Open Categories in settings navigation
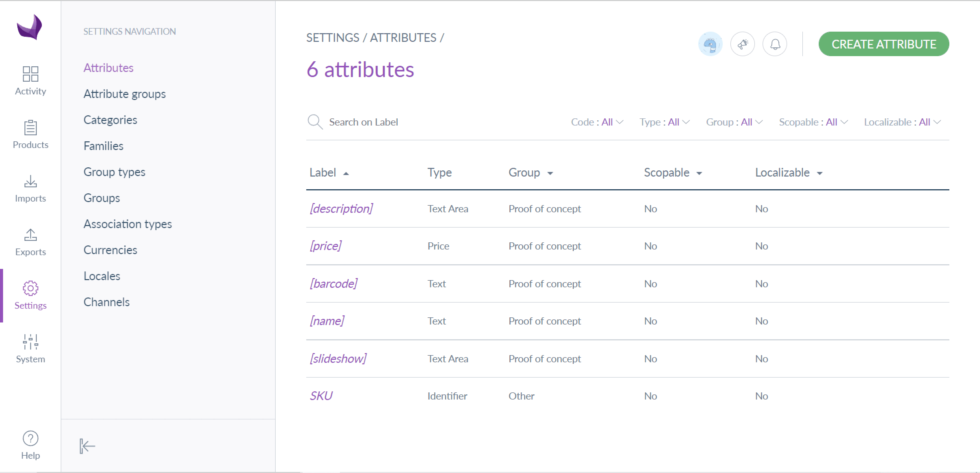Image resolution: width=980 pixels, height=473 pixels. click(110, 120)
